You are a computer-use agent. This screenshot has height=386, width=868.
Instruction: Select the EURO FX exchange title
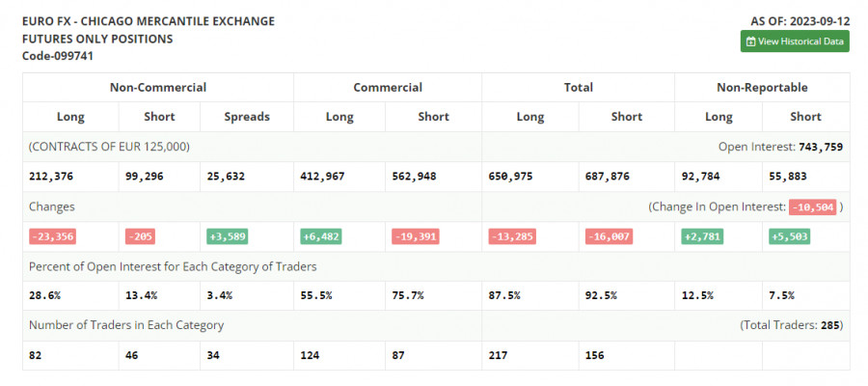point(148,21)
